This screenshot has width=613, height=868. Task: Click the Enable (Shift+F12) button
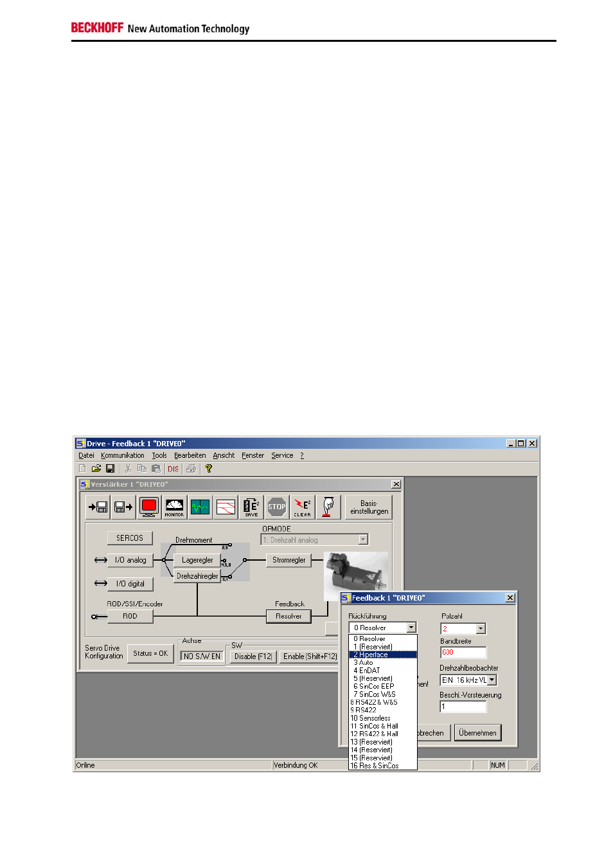tap(310, 656)
